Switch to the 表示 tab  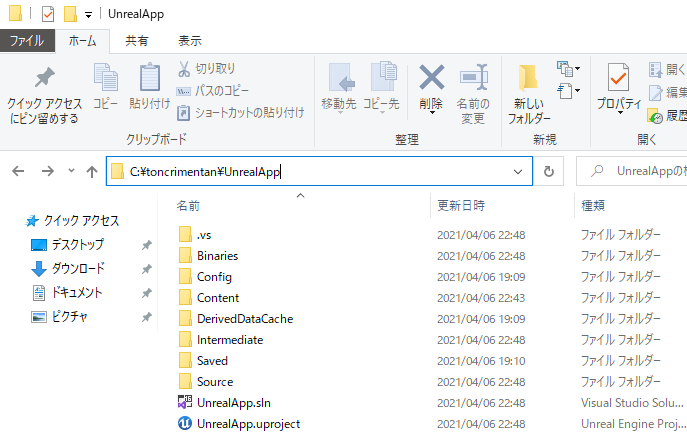coord(190,41)
